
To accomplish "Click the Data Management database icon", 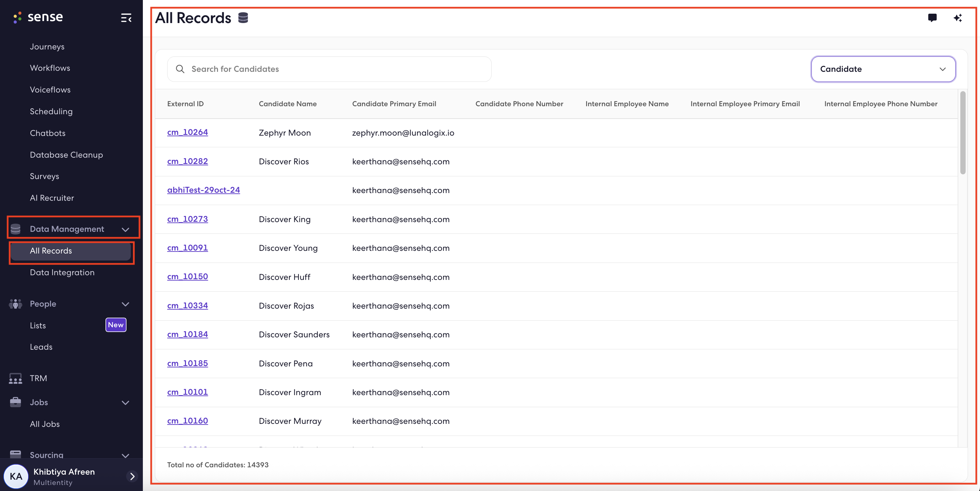I will pos(16,229).
